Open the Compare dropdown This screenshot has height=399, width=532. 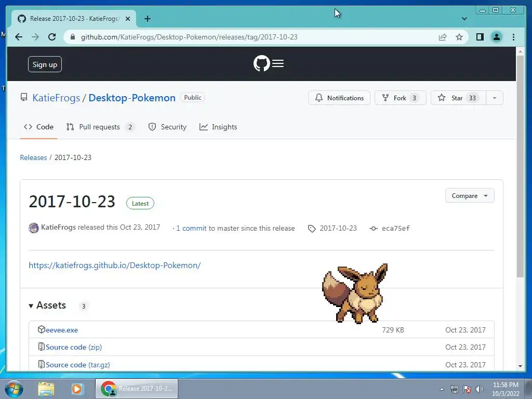pyautogui.click(x=470, y=196)
